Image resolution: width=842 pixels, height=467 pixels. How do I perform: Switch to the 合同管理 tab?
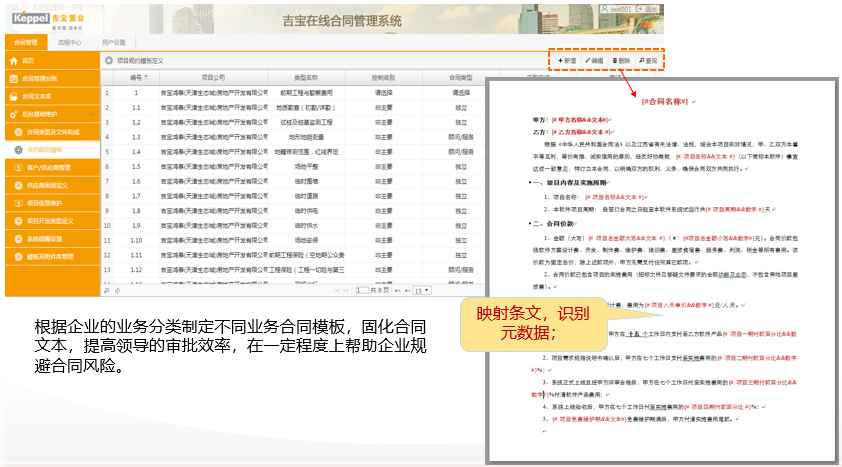coord(26,42)
